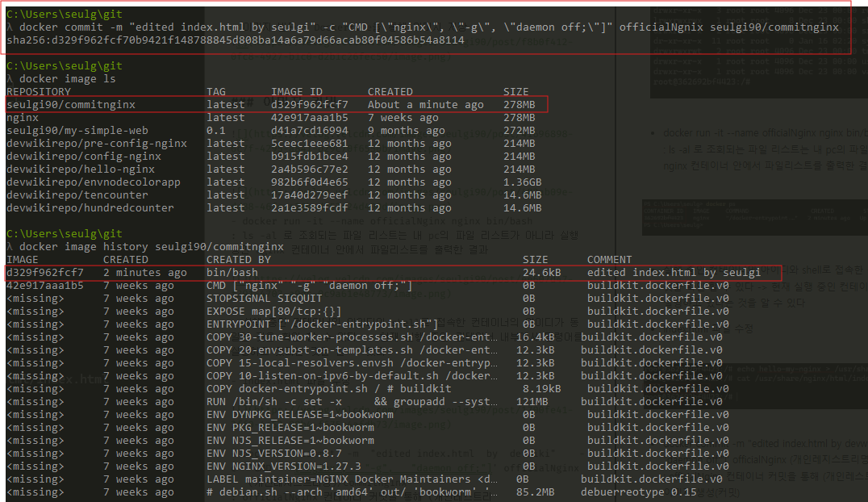Click devwikirepo/pre-config-nginx repository name
Image resolution: width=868 pixels, height=502 pixels.
97,143
